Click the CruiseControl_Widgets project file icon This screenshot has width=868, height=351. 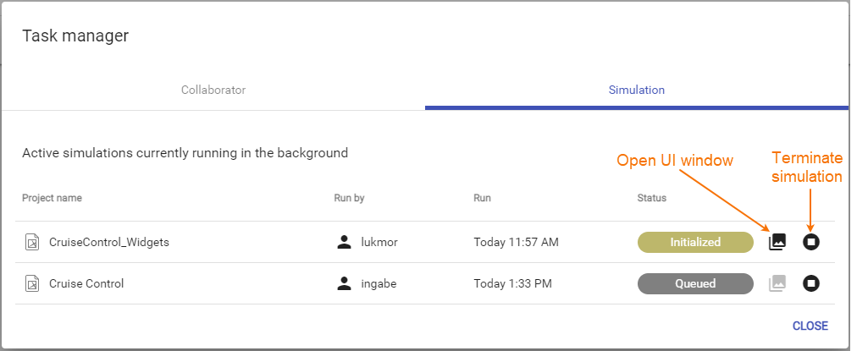pyautogui.click(x=31, y=242)
